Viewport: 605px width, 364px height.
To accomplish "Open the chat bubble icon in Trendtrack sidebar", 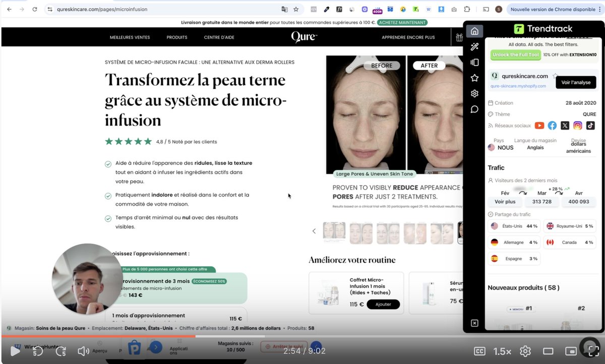I will [474, 109].
